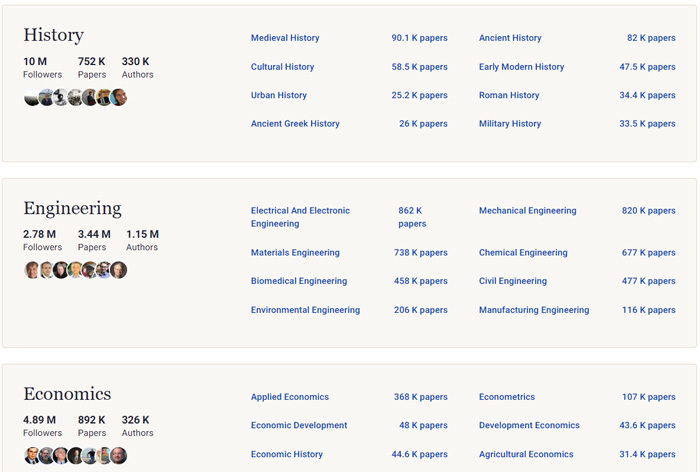Screen dimensions: 700x472
Task: Click Engineering's 3.44 M Papers stat
Action: pyautogui.click(x=94, y=240)
